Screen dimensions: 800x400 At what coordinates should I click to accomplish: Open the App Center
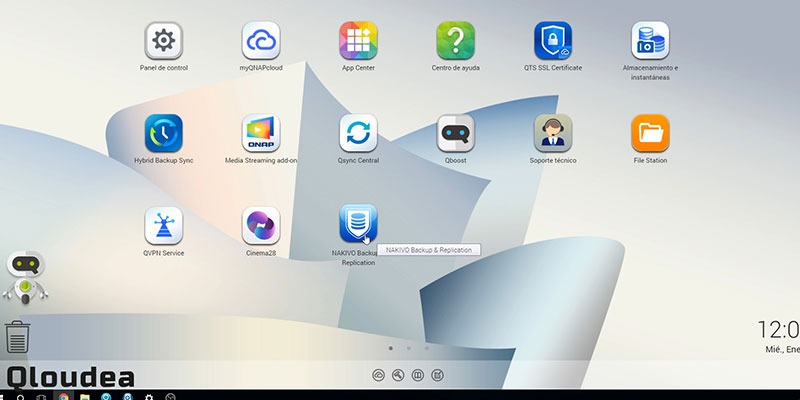[358, 40]
